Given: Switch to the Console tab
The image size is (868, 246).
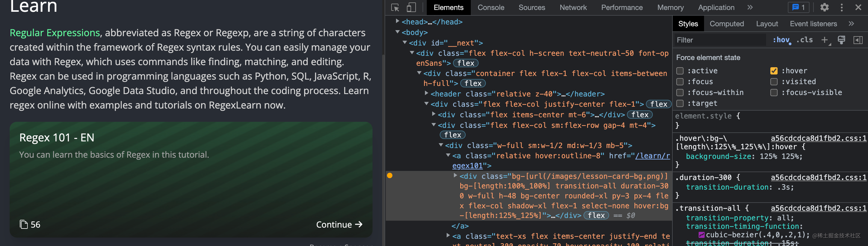Looking at the screenshot, I should pyautogui.click(x=491, y=8).
